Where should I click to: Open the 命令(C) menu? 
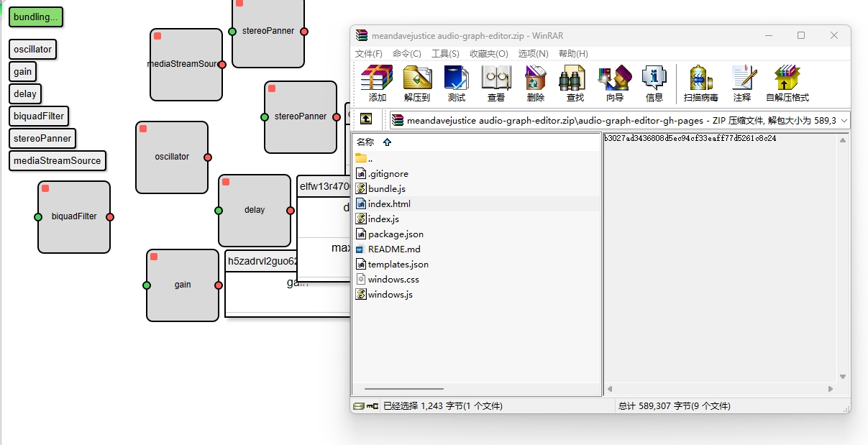(407, 54)
